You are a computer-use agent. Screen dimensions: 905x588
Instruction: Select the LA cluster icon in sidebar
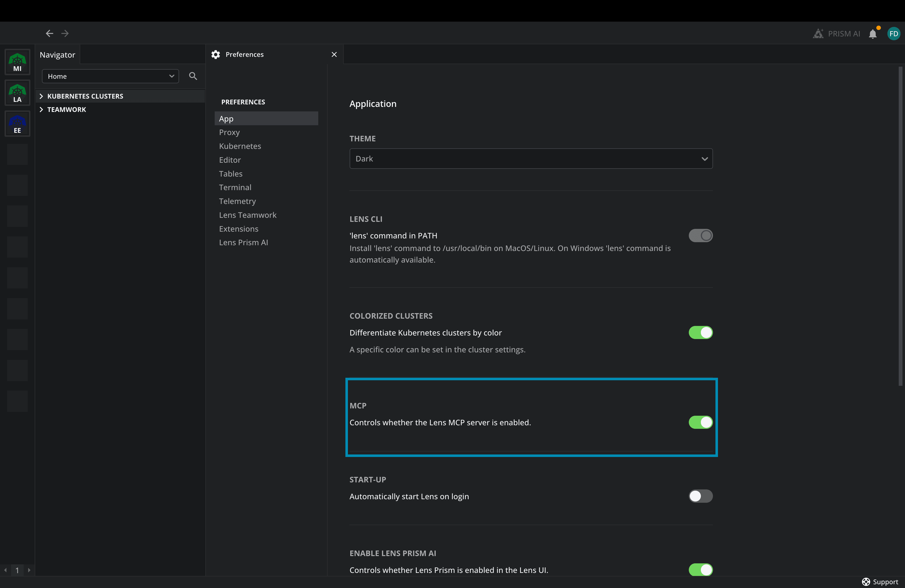[x=17, y=92]
